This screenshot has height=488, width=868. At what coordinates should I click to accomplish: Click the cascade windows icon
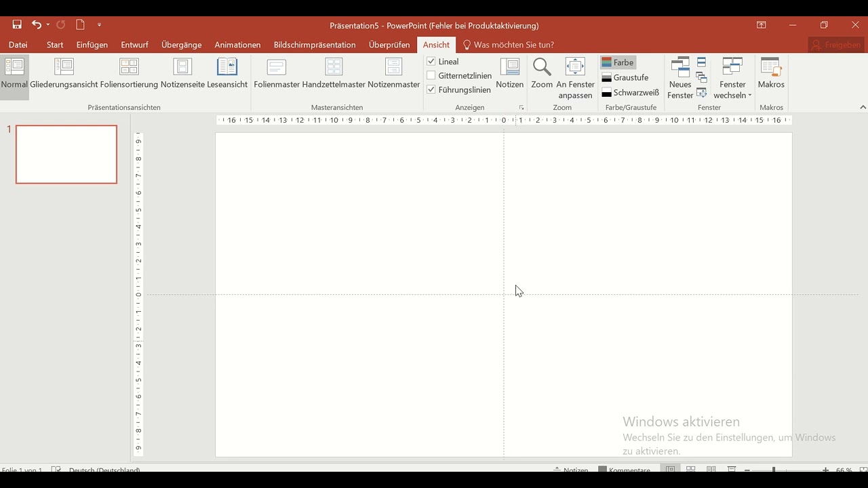pyautogui.click(x=702, y=77)
